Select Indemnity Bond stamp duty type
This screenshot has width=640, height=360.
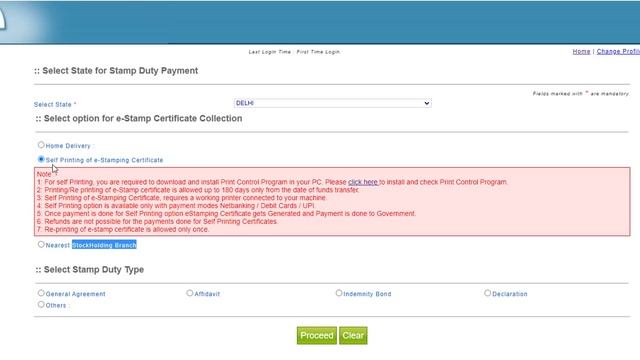coord(339,293)
